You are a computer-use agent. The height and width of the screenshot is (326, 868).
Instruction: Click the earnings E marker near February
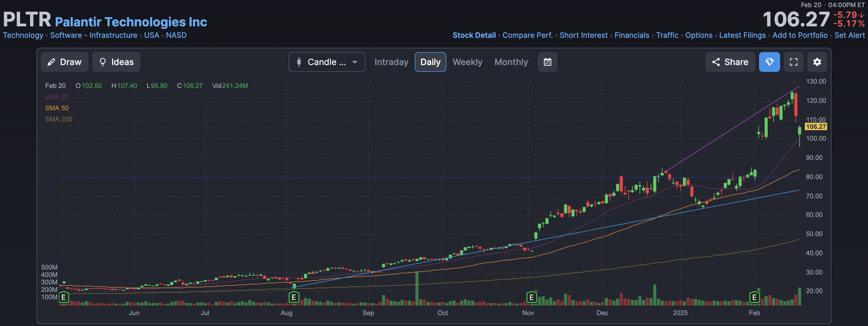pos(754,297)
